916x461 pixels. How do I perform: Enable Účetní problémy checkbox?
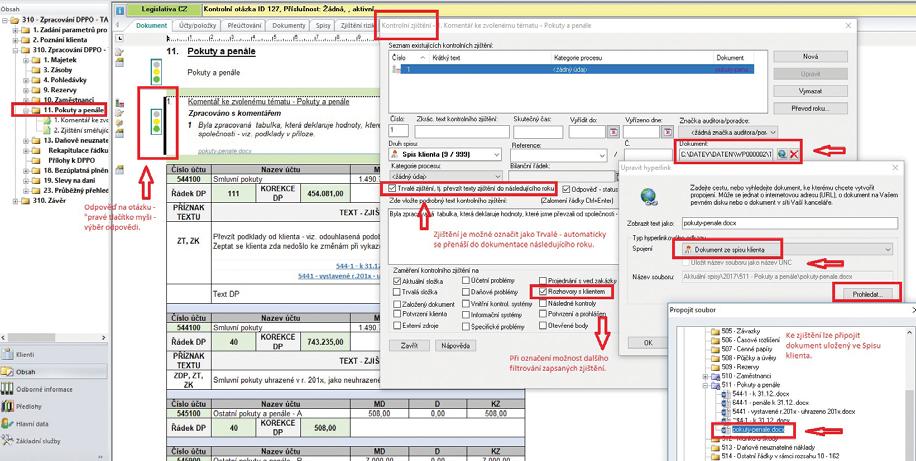pos(466,281)
